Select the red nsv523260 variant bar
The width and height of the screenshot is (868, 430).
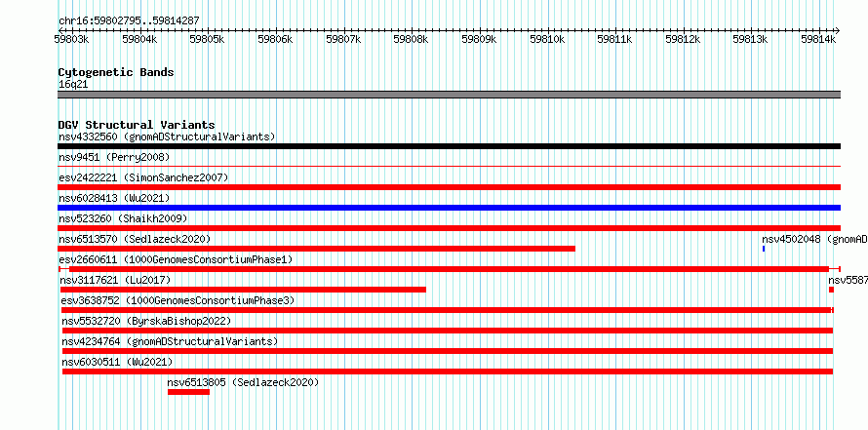coord(449,228)
